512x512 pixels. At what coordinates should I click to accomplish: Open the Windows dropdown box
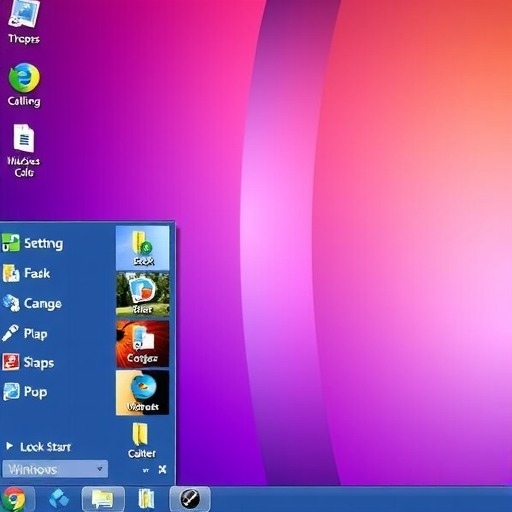coord(55,469)
